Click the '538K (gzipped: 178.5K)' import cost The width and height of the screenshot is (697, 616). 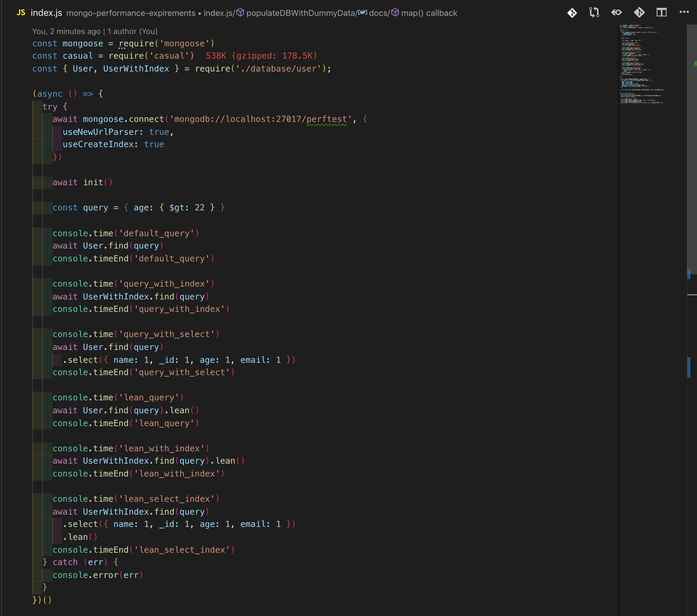click(261, 56)
